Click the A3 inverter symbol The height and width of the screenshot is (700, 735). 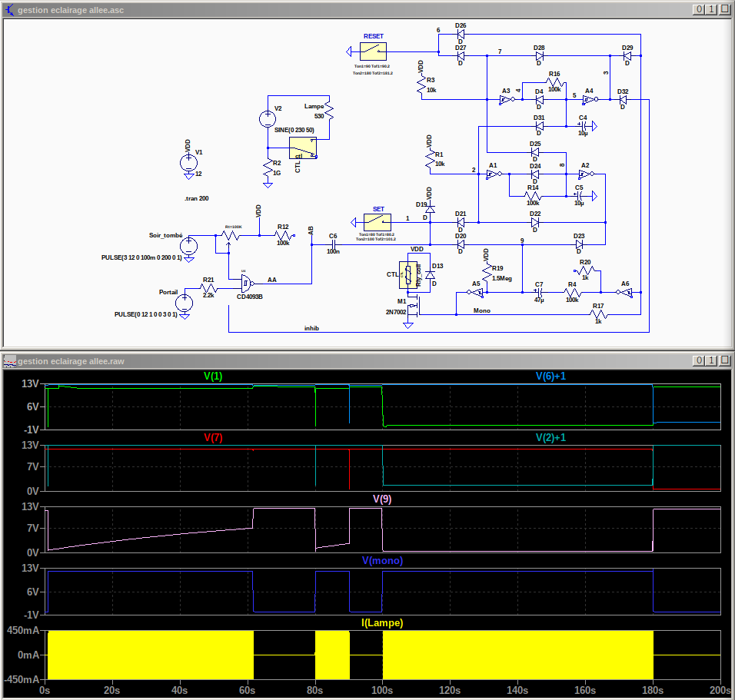[x=506, y=100]
